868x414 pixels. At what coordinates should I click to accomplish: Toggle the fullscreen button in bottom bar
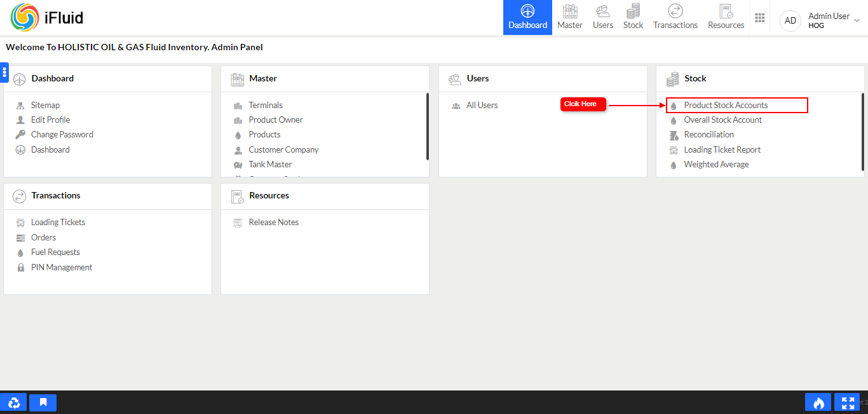pyautogui.click(x=847, y=403)
